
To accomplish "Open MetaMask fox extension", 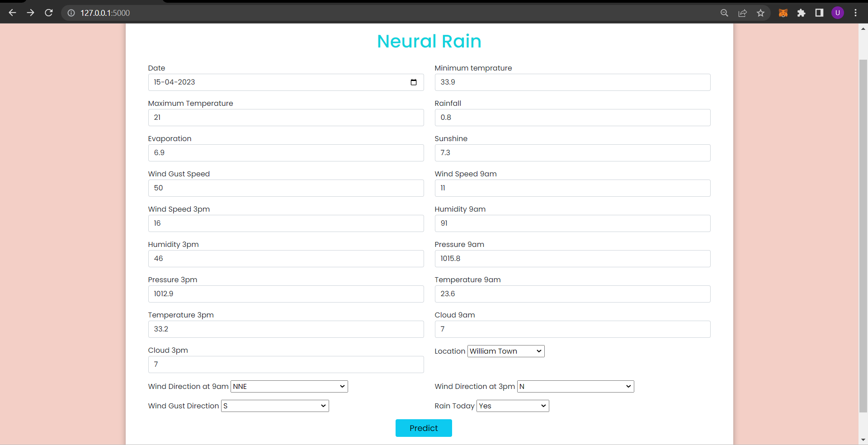I will [x=783, y=13].
